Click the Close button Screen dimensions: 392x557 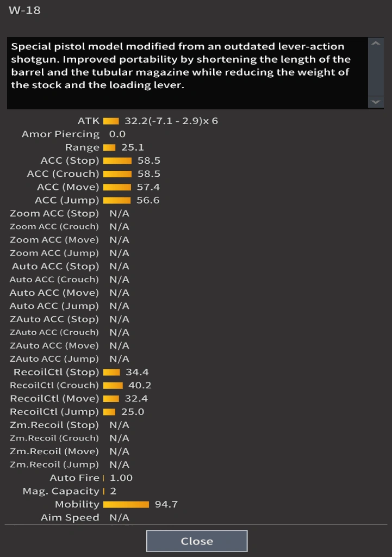coord(197,541)
